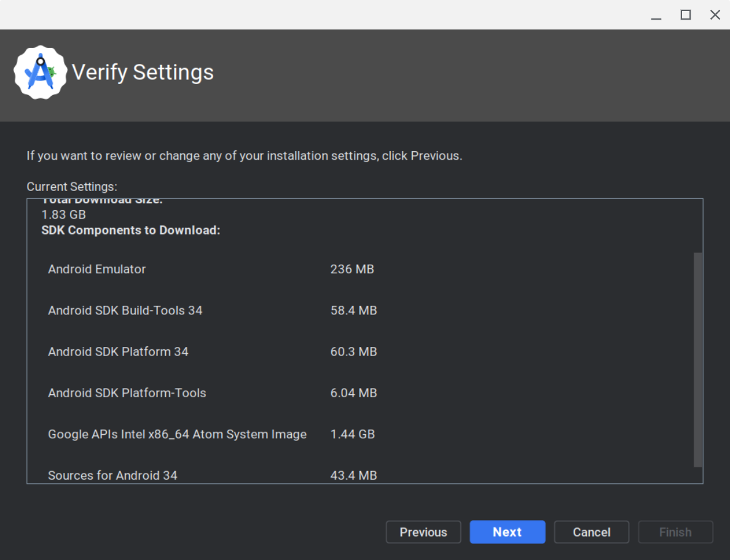This screenshot has height=560, width=730.
Task: Click the review installation settings instruction text
Action: point(244,155)
